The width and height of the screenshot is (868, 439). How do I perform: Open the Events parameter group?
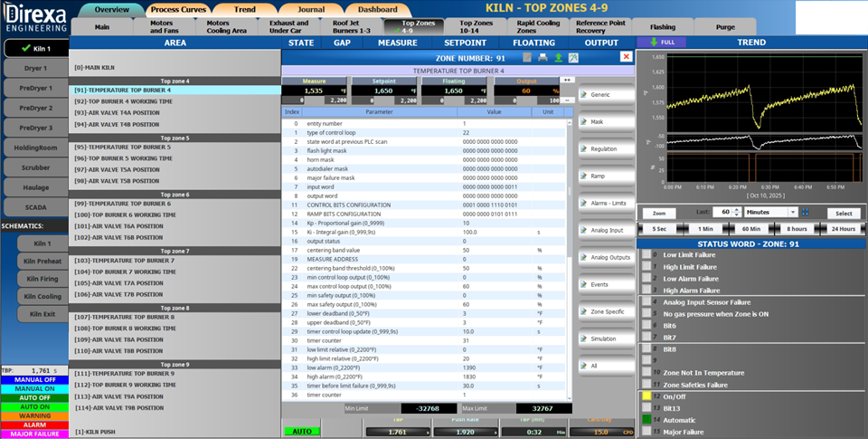[x=606, y=285]
